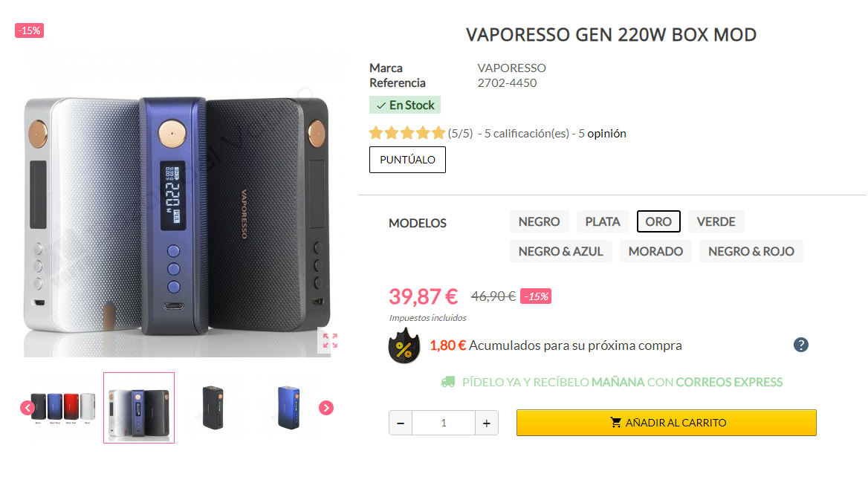Screen dimensions: 868x497
Task: Pick the MORADO model option
Action: [655, 251]
